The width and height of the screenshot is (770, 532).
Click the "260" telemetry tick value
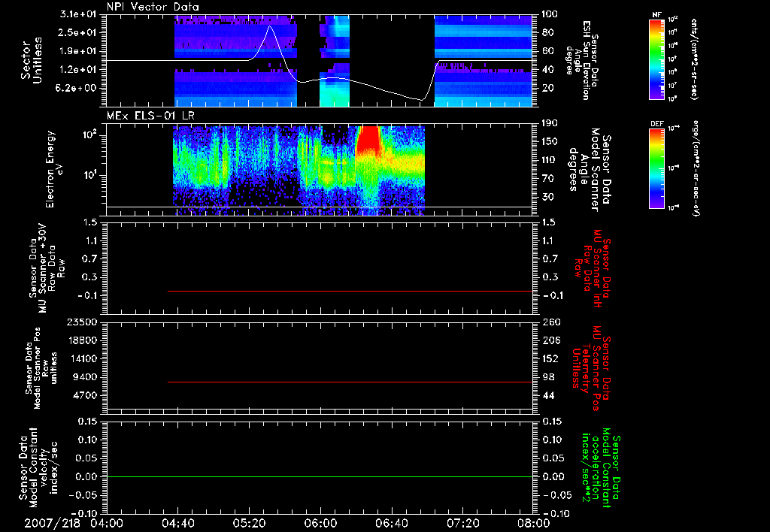[x=550, y=322]
